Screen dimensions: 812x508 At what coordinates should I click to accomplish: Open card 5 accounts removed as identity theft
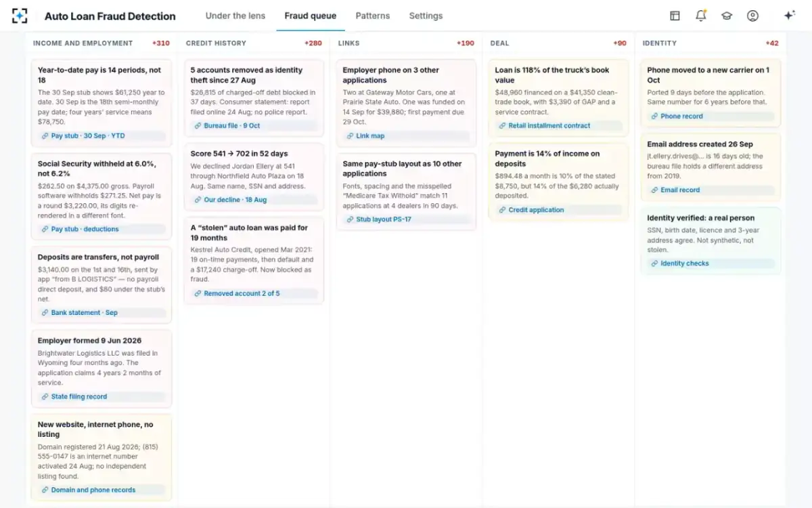(x=254, y=98)
